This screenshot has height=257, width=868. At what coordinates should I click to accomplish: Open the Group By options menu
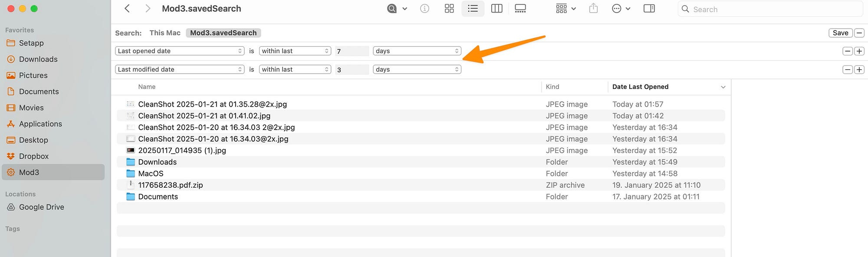point(566,9)
